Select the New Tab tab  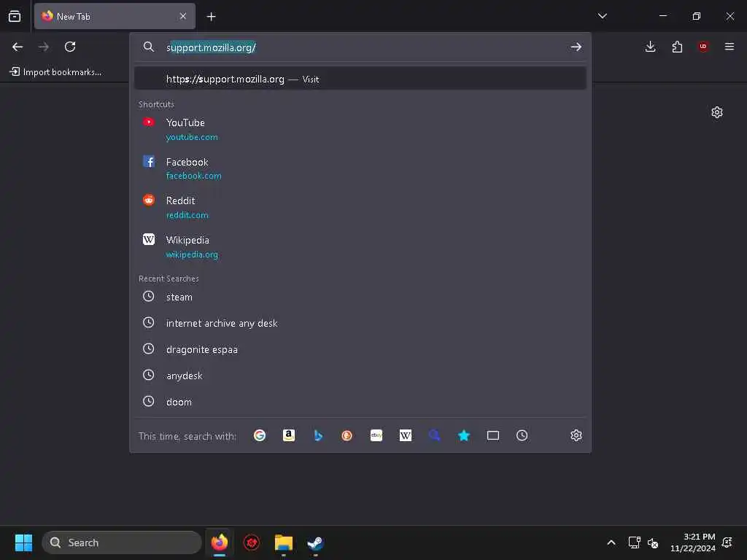coord(115,16)
